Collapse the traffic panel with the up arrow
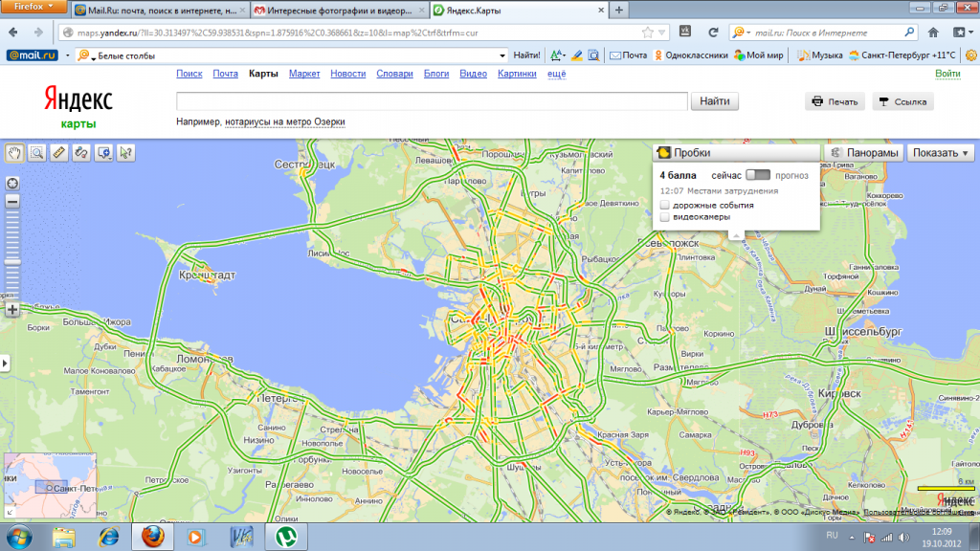The height and width of the screenshot is (551, 980). point(736,235)
